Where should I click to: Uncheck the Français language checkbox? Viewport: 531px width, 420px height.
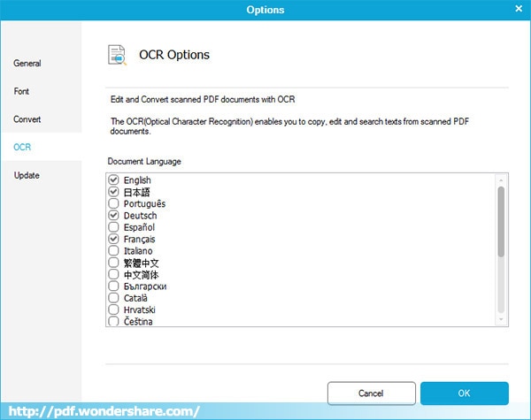[113, 239]
